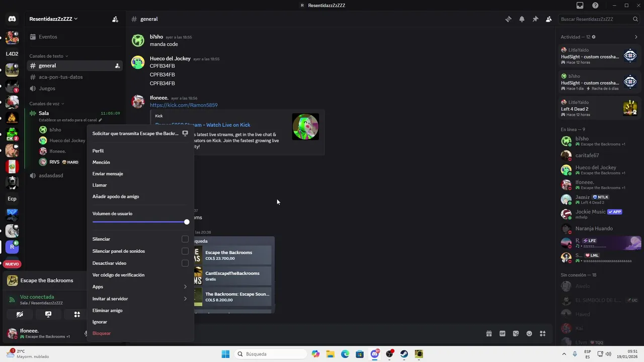Open Jockie Music member entry
Viewport: 644px width, 362px height.
[x=599, y=214]
